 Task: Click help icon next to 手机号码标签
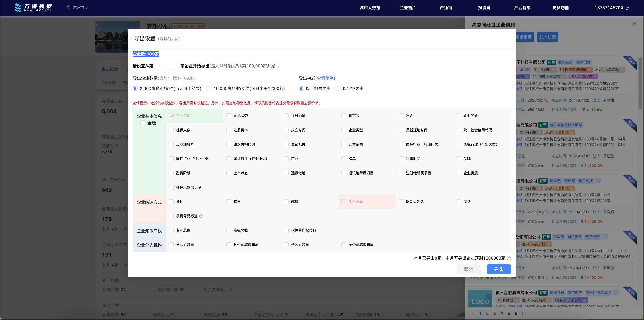201,216
